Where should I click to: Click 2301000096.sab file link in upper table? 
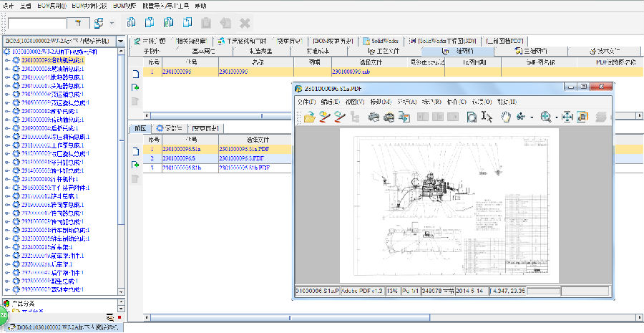pyautogui.click(x=351, y=72)
